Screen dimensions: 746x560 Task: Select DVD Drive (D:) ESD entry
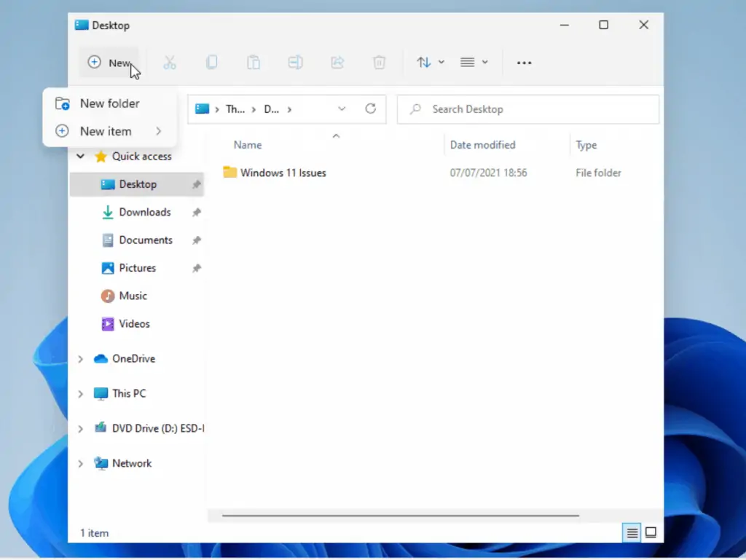coord(157,428)
